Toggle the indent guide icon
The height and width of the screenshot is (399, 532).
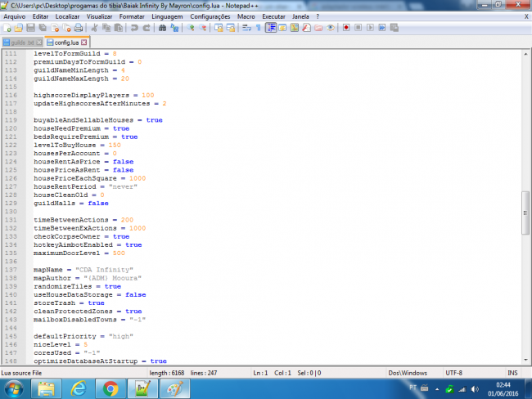pos(271,28)
